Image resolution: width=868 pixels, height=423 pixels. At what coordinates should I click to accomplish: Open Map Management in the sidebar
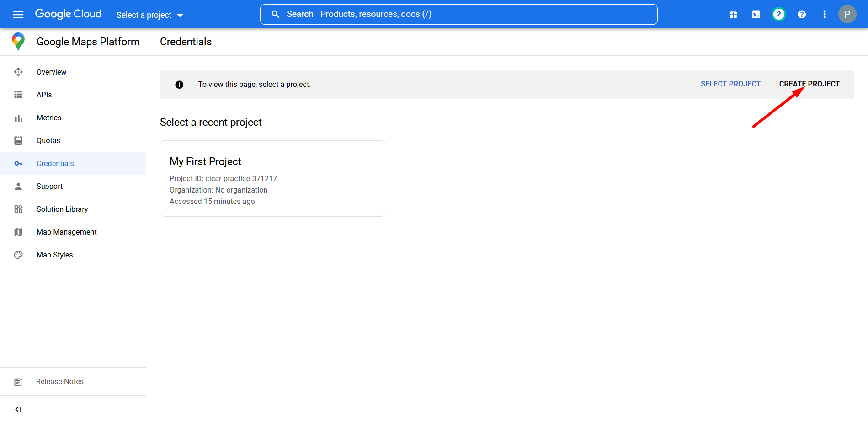73,232
